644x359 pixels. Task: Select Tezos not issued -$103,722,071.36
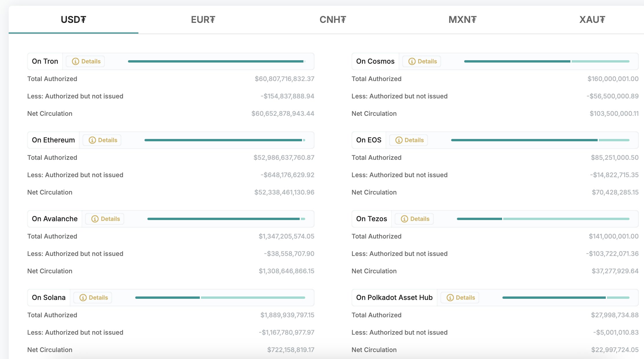[x=612, y=254]
